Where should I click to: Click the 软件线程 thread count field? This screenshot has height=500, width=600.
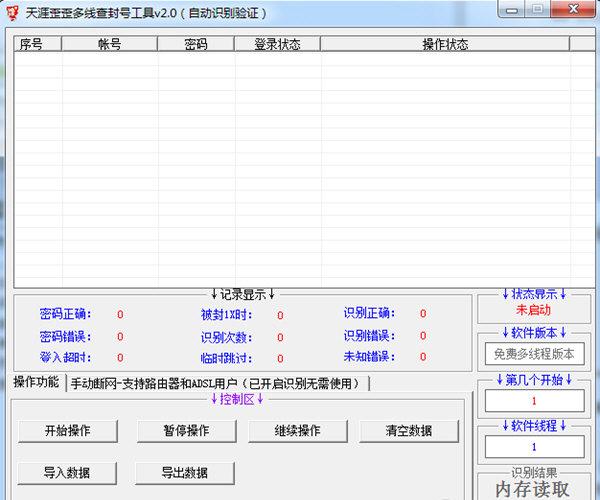[533, 447]
